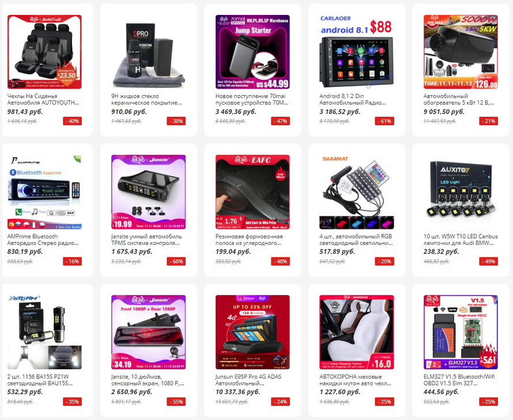The image size is (513, 420).
Task: Select the AMPrime Bluetooth car radio picture
Action: pos(44,192)
